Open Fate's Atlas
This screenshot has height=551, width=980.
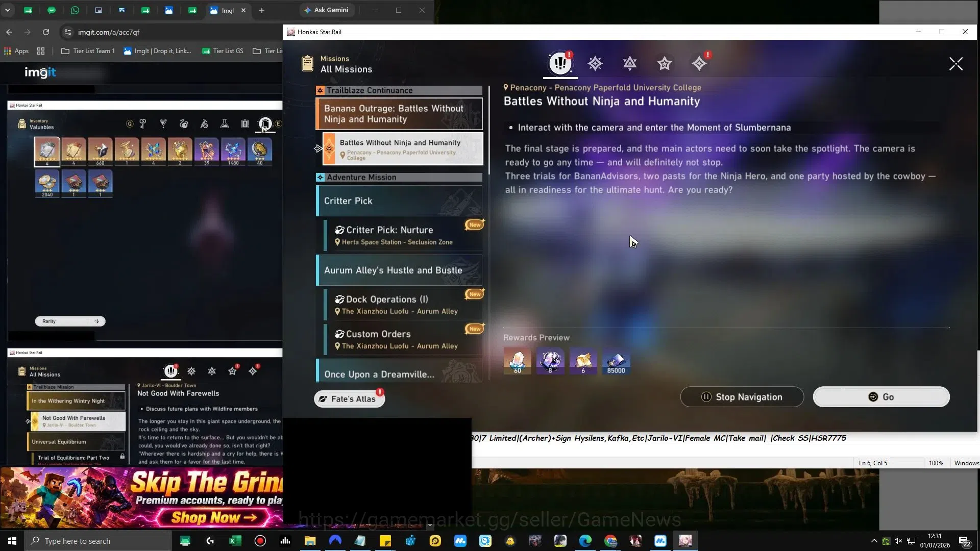349,399
